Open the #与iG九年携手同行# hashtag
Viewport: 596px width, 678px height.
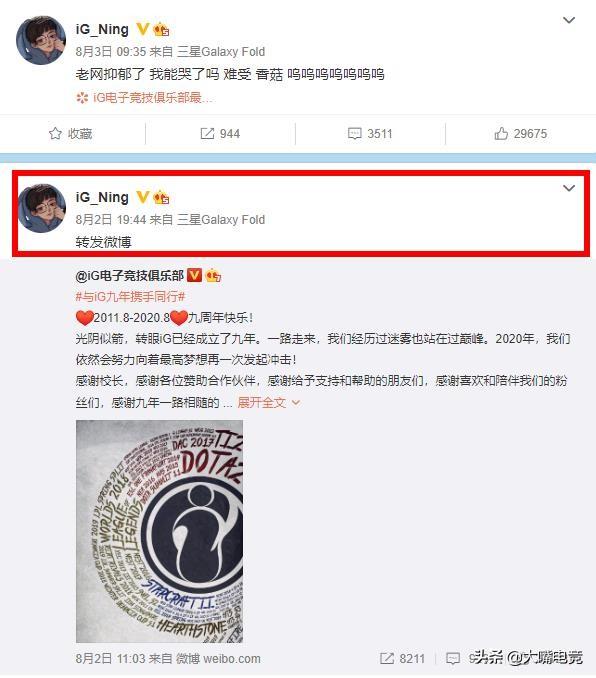click(x=130, y=297)
